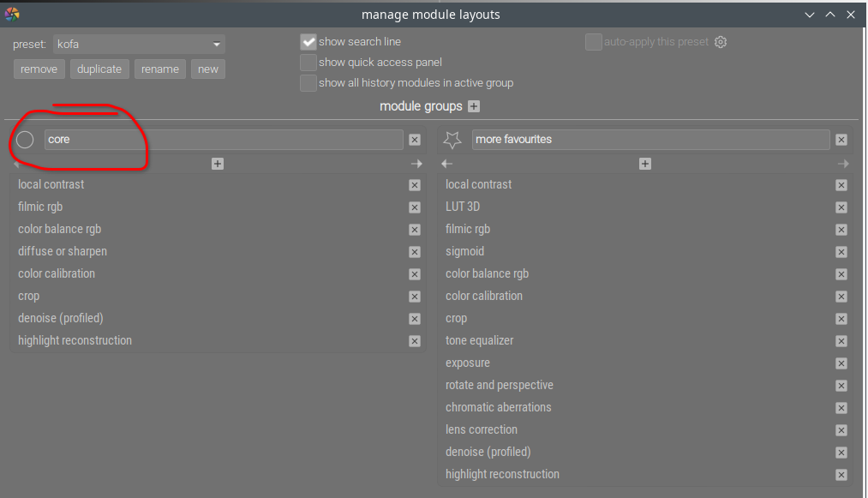Select rotate and perspective entry

500,386
